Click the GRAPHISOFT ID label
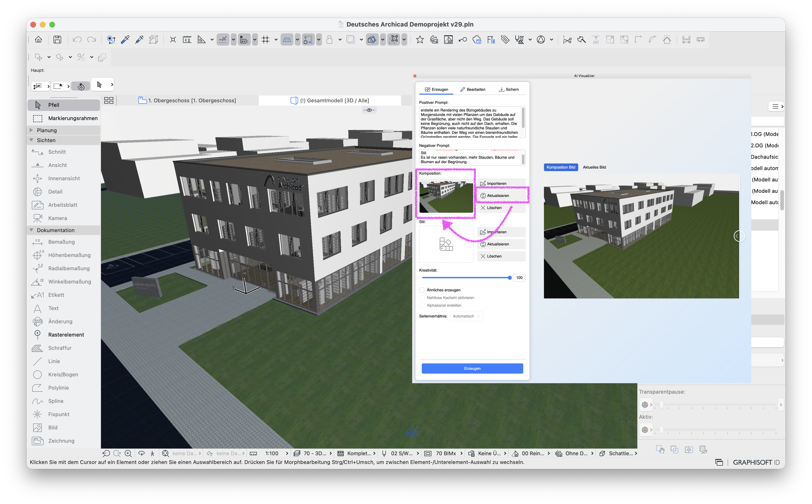This screenshot has height=504, width=812. pos(756,462)
